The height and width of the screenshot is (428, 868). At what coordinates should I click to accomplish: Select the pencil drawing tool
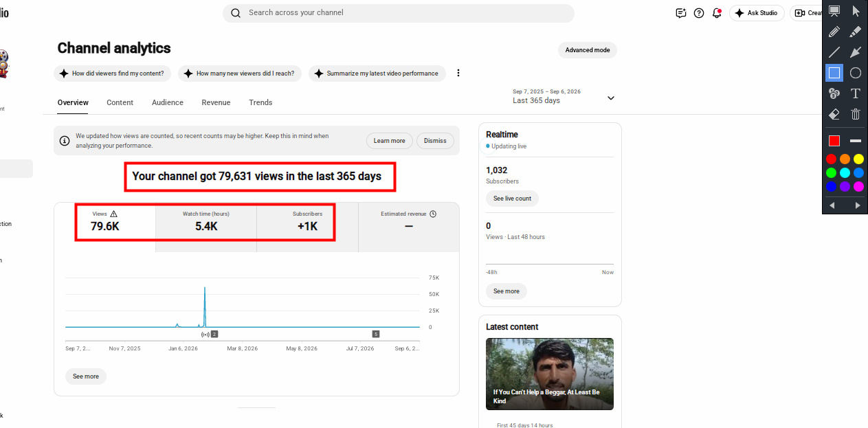[x=834, y=32]
